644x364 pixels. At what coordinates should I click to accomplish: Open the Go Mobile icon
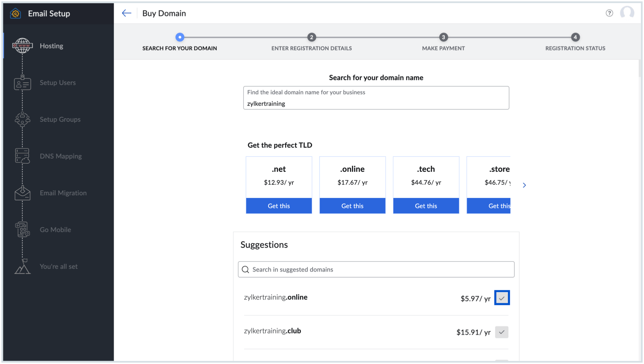[22, 230]
